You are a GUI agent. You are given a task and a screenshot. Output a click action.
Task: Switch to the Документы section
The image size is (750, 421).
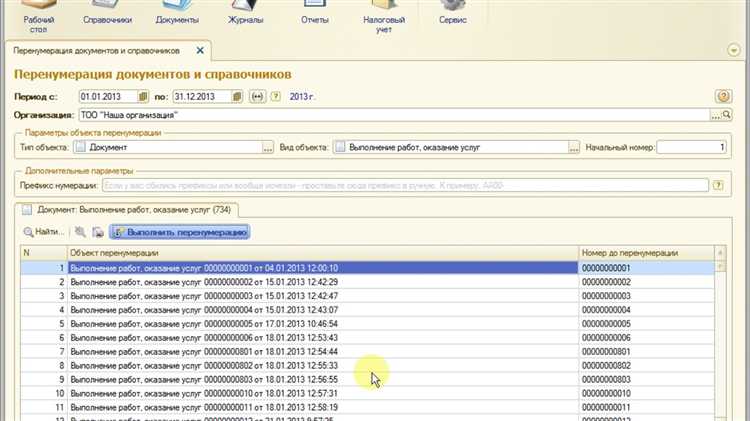coord(177,14)
